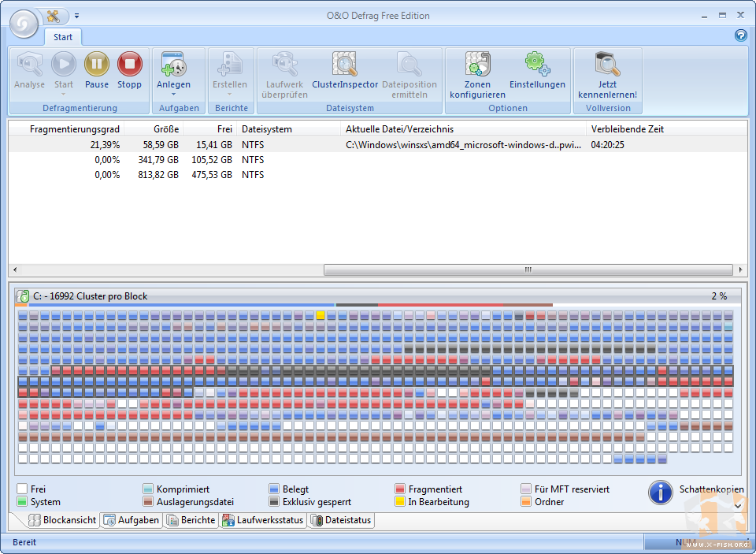
Task: Sort by Dateisystem column header
Action: (289, 129)
